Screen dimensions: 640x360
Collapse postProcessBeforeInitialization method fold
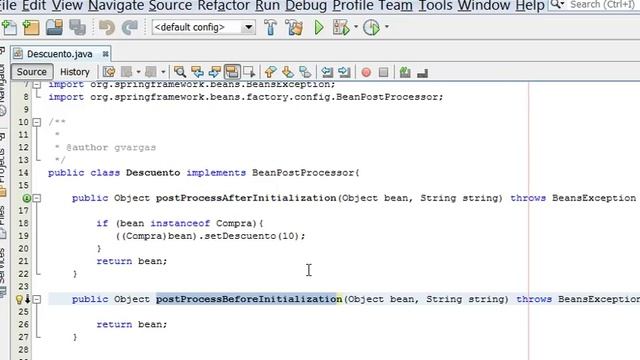coord(37,299)
